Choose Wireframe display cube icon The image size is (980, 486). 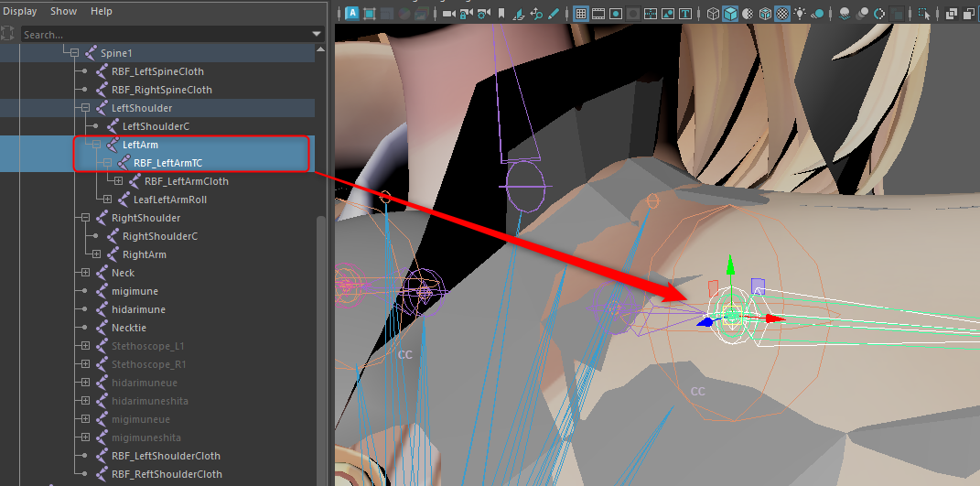point(713,13)
